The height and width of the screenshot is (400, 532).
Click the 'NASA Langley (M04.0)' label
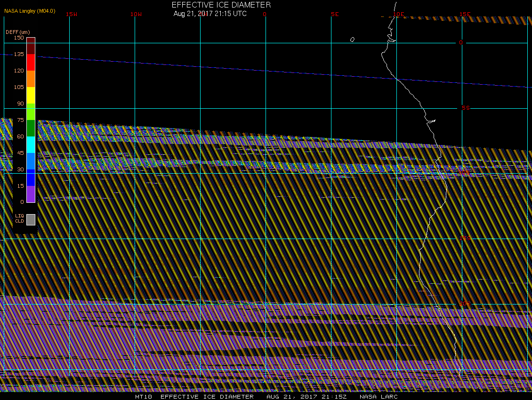[x=30, y=11]
